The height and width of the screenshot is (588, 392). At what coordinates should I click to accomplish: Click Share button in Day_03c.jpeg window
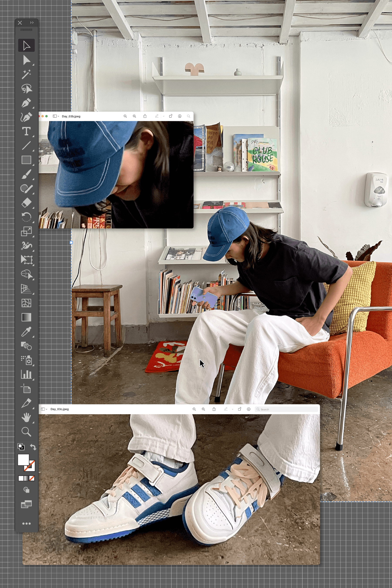pos(214,409)
